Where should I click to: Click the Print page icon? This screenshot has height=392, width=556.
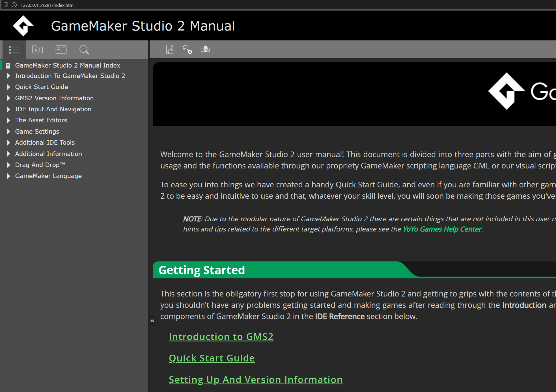tap(205, 49)
